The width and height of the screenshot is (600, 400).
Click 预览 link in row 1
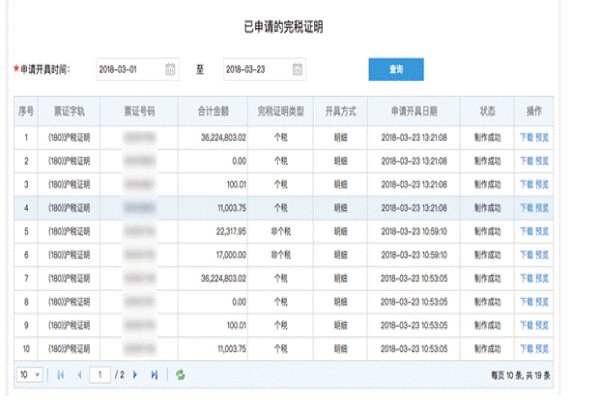[x=542, y=137]
